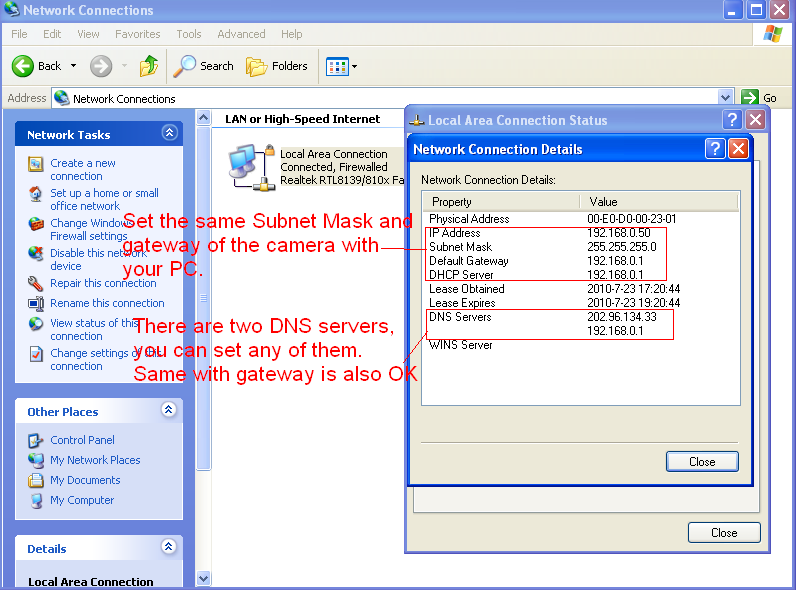Click the green Back arrow icon
796x590 pixels.
point(23,66)
